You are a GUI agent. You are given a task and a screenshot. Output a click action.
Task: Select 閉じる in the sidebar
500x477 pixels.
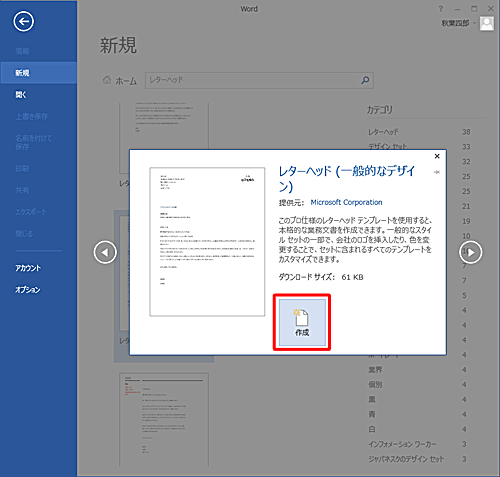coord(39,233)
